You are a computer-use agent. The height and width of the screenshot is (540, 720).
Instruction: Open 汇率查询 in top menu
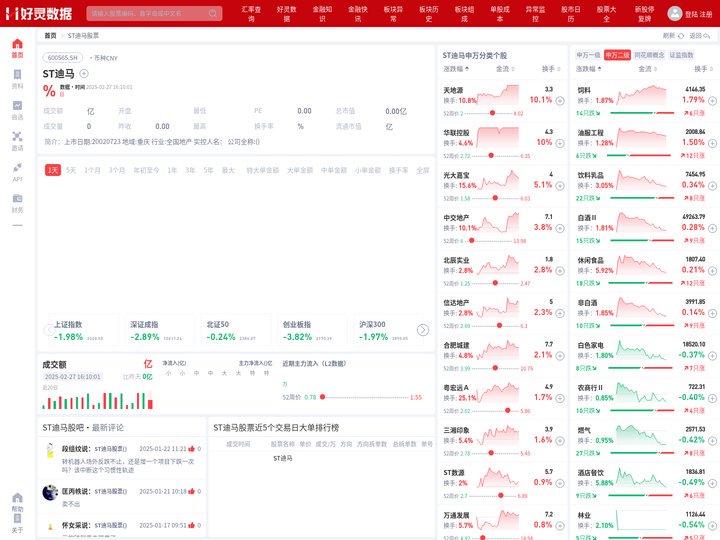pos(251,14)
